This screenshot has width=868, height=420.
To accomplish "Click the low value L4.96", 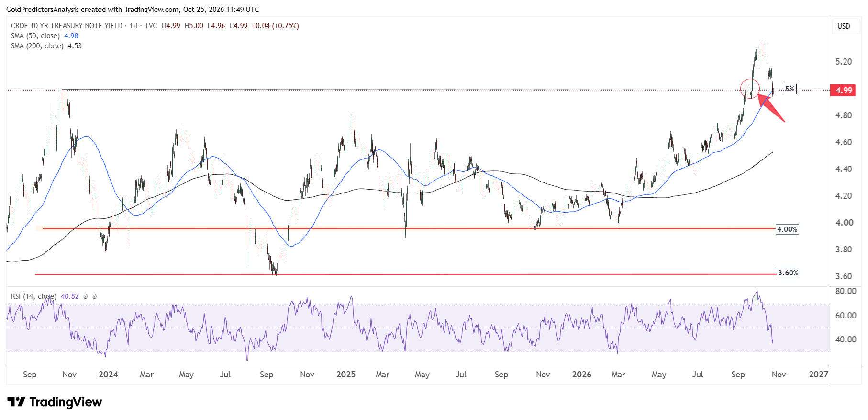I will 216,26.
